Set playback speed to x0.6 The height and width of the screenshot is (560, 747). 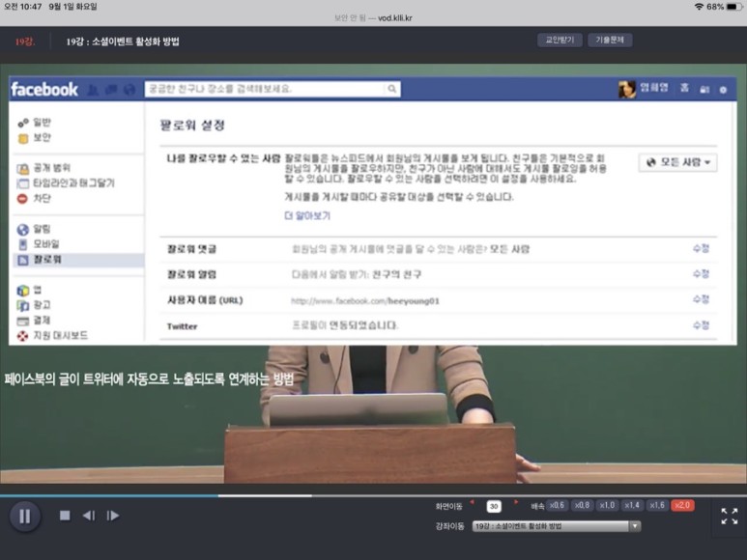(557, 505)
